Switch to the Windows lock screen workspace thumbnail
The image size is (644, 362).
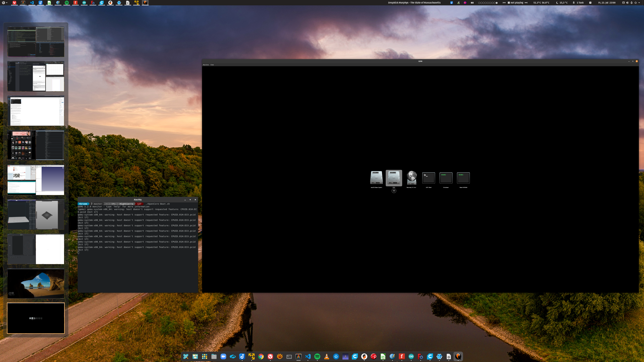coord(36,283)
